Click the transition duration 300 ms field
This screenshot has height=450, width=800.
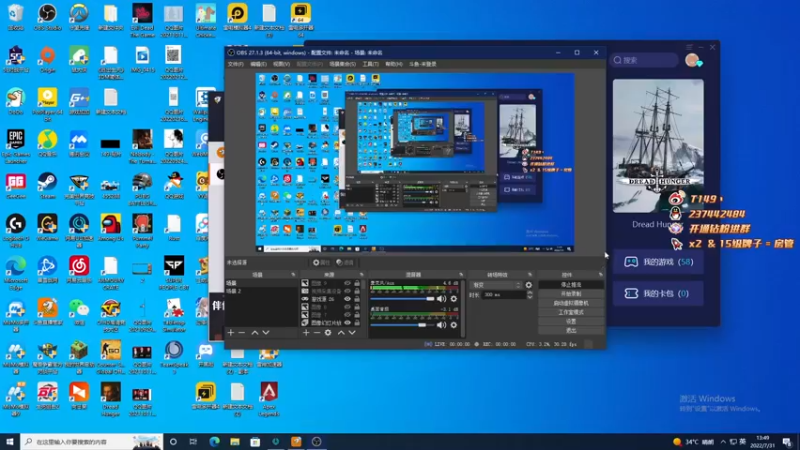[x=504, y=295]
